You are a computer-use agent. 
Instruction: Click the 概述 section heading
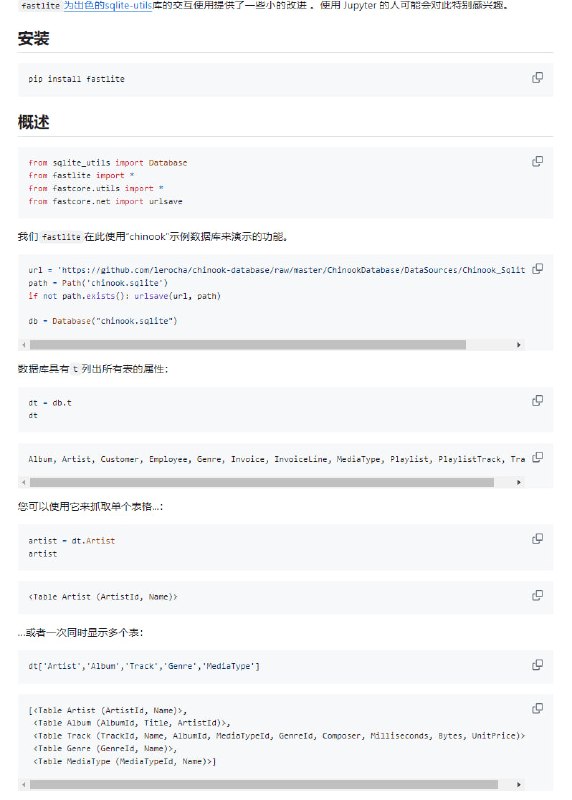[34, 122]
